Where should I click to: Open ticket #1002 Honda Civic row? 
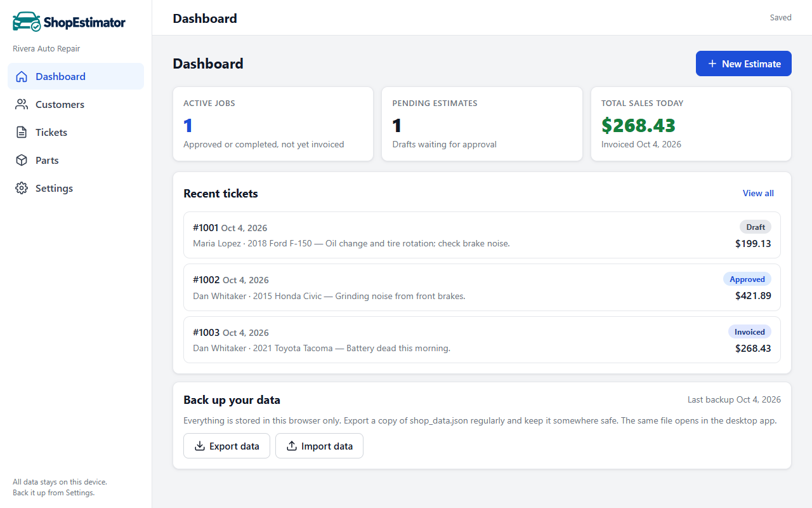(482, 288)
